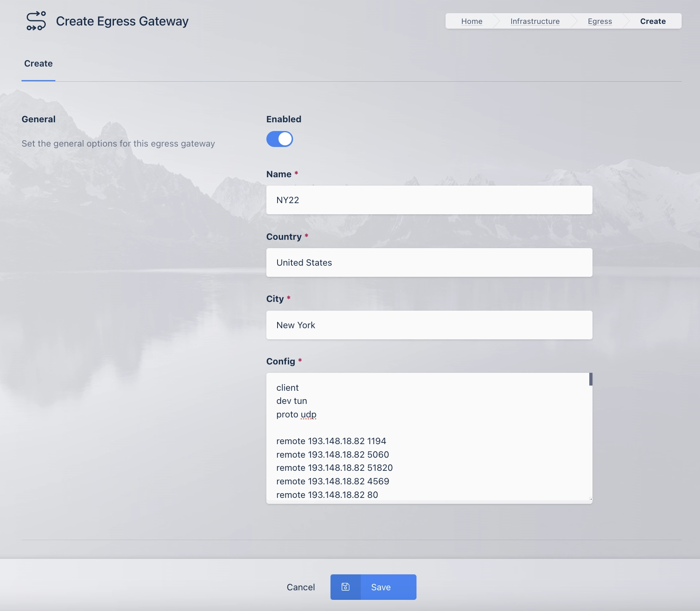Click the floppy disk save icon
Screen dimensions: 700x611
coord(345,587)
